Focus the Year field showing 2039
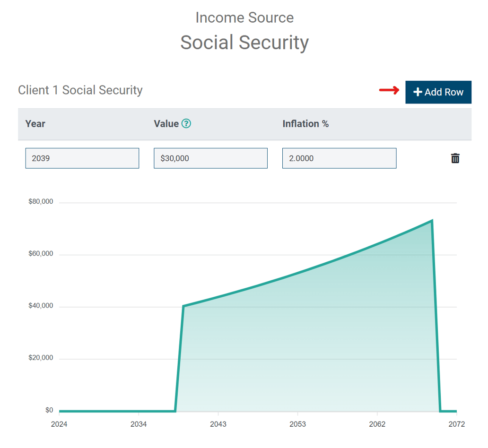The image size is (488, 448). click(x=82, y=158)
